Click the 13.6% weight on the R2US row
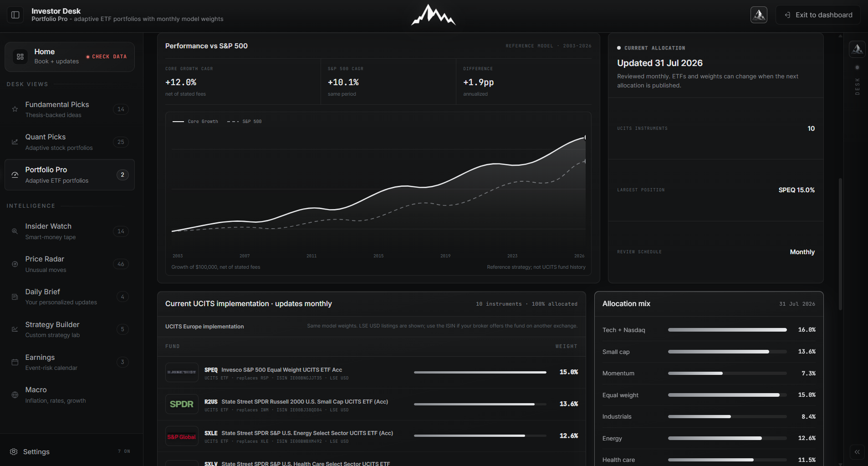Image resolution: width=868 pixels, height=466 pixels. pyautogui.click(x=569, y=404)
